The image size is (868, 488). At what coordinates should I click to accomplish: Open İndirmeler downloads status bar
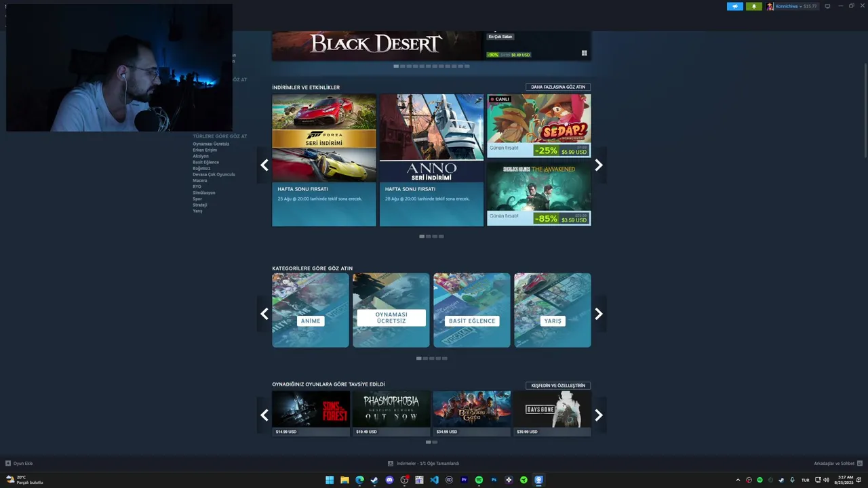(x=423, y=464)
